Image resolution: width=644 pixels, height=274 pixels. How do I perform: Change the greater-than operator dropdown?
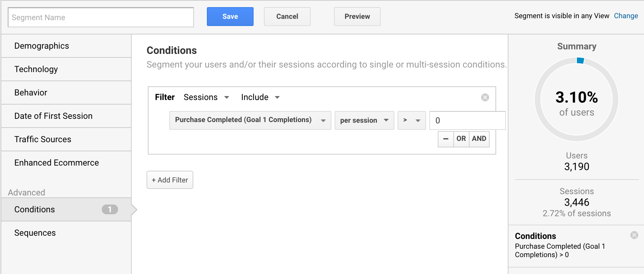411,120
